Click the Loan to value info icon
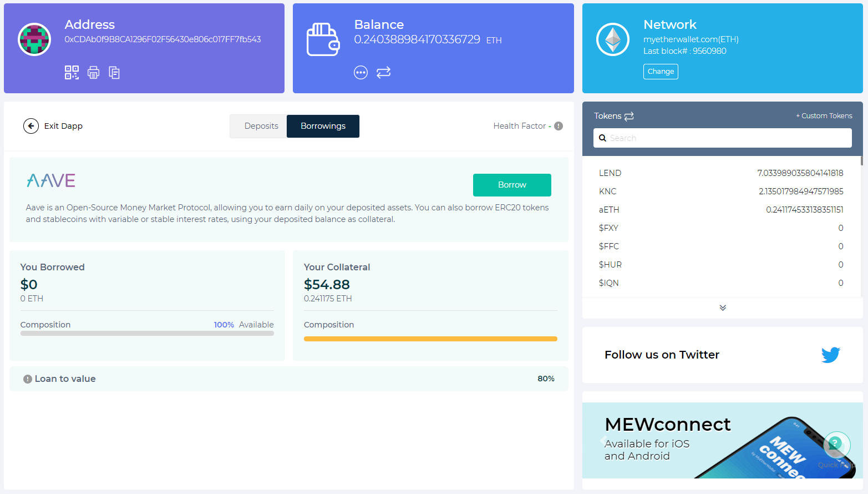This screenshot has width=868, height=494. (x=28, y=379)
